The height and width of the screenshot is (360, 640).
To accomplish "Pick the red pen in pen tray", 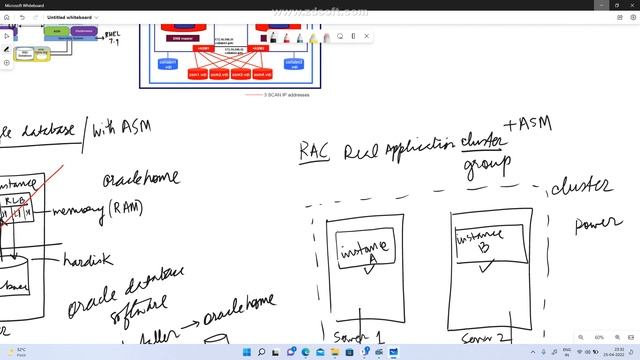I will pos(287,38).
